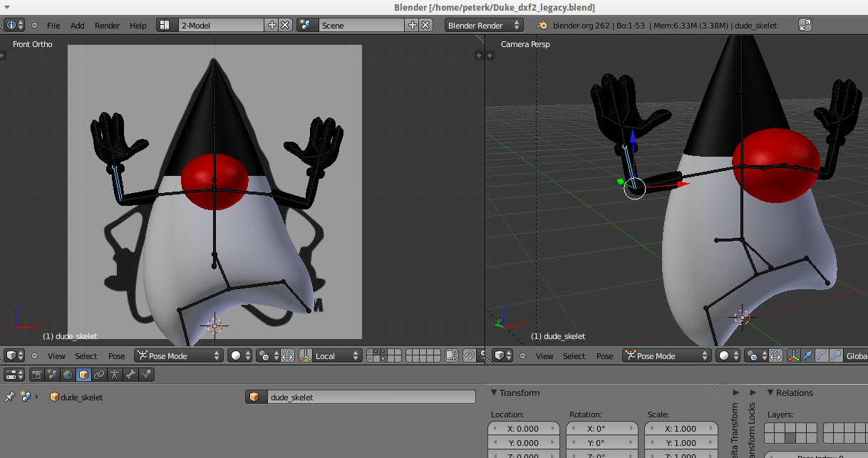This screenshot has height=458, width=868.
Task: Open the World properties tab (globe icon)
Action: click(x=68, y=374)
